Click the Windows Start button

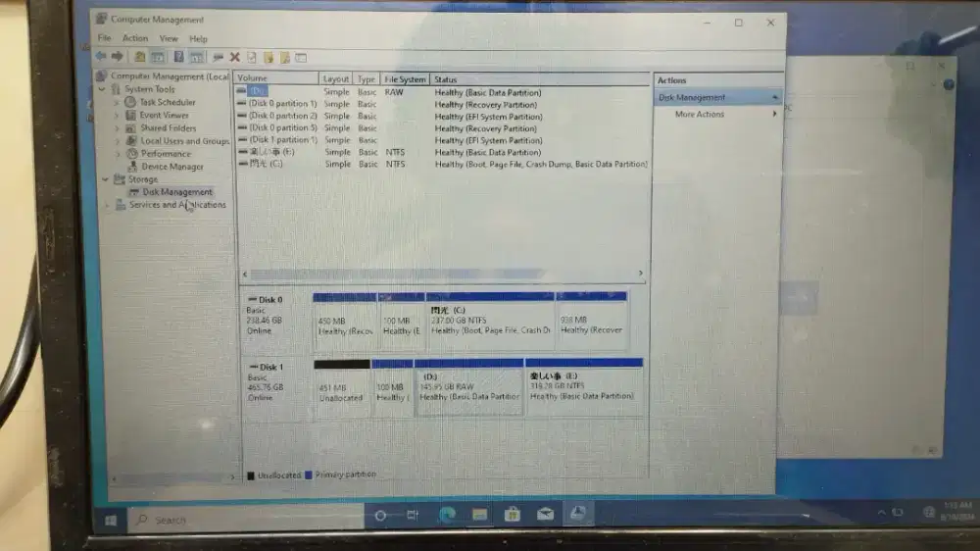click(x=111, y=519)
